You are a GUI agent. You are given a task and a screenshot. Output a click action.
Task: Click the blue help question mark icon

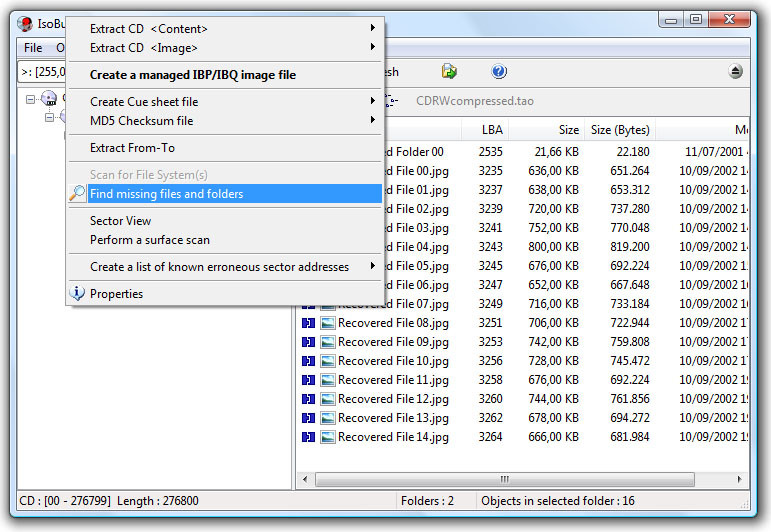[x=499, y=72]
